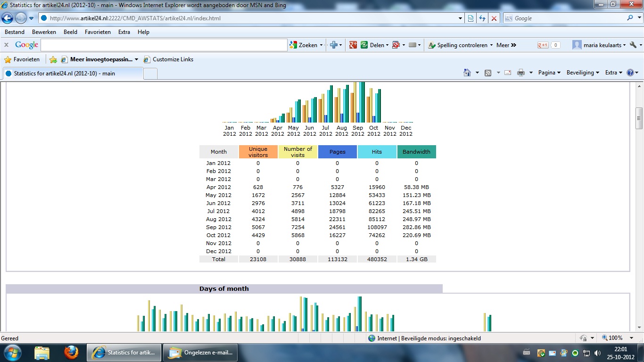Click the green Delen share icon
Image resolution: width=644 pixels, height=362 pixels.
364,45
